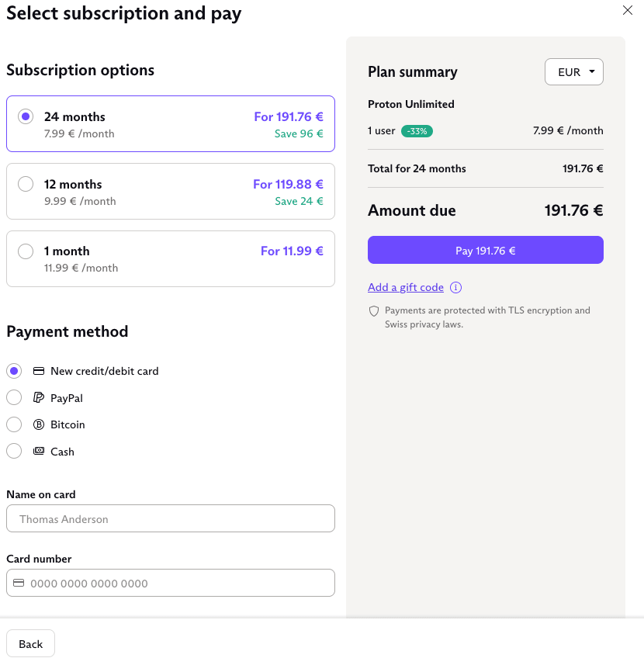Click the Bitcoin symbol icon

[39, 424]
